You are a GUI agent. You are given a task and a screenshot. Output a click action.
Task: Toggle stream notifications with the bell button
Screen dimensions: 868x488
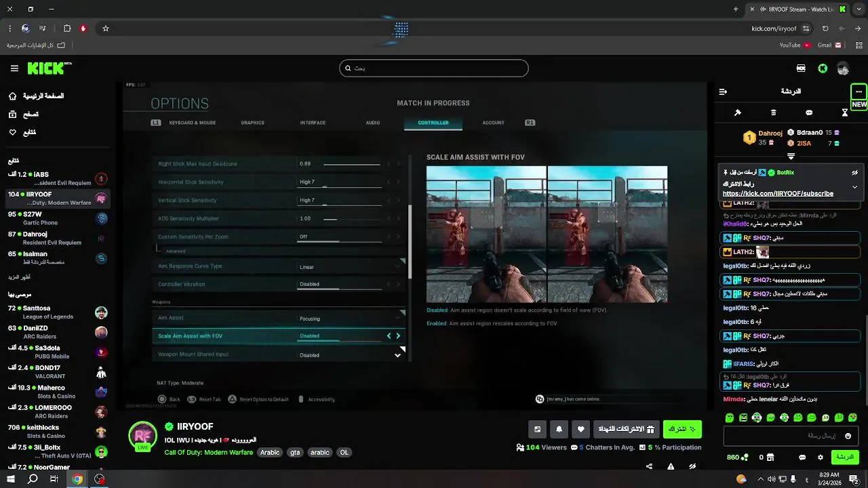click(x=559, y=429)
